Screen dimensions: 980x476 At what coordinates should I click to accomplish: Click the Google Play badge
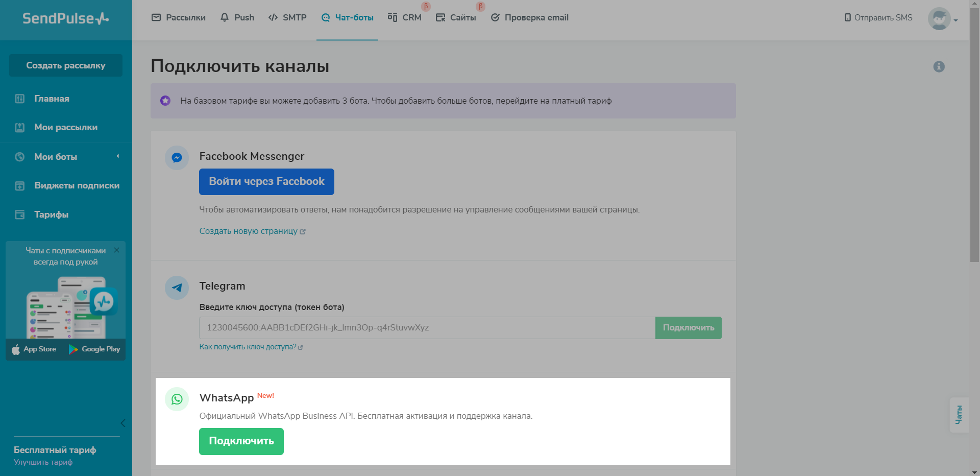[x=94, y=349]
